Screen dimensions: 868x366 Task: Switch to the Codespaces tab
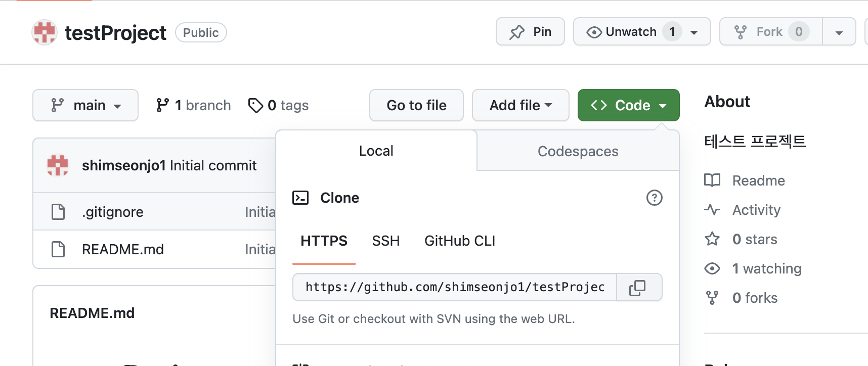tap(578, 151)
